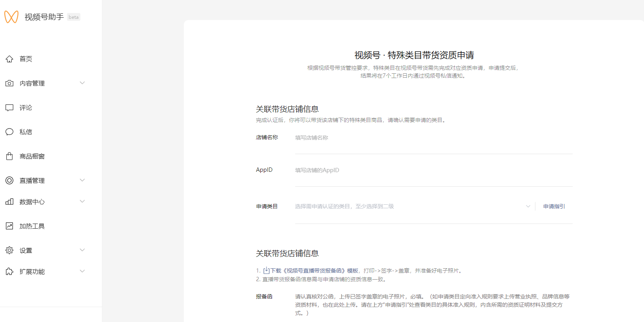Image resolution: width=644 pixels, height=322 pixels.
Task: Click the beta badge next to 视频号助手
Action: tap(74, 17)
